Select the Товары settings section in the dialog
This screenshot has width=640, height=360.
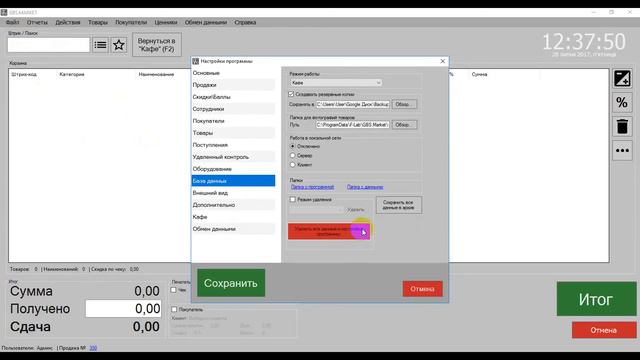pos(233,133)
